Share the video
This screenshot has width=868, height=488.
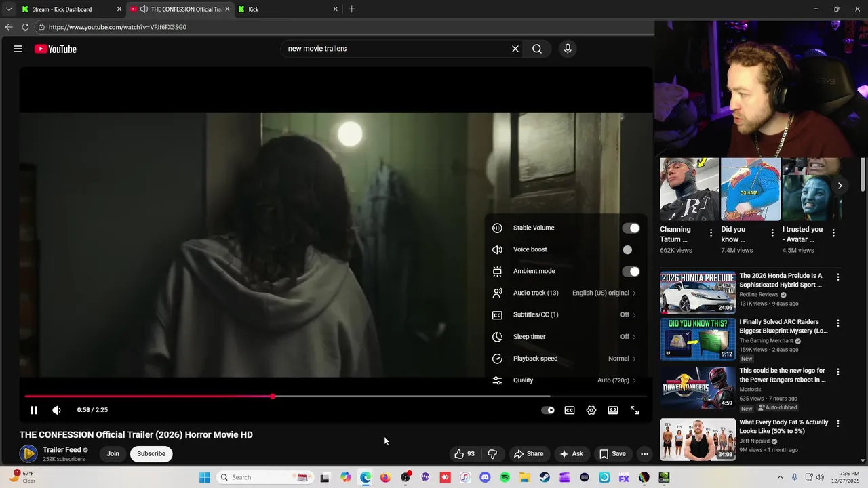(528, 454)
